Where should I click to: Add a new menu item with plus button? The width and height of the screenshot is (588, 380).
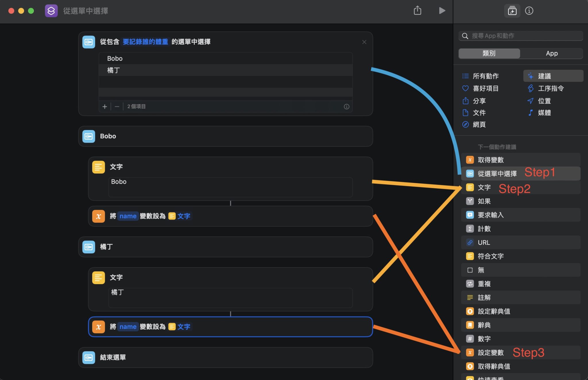(105, 107)
